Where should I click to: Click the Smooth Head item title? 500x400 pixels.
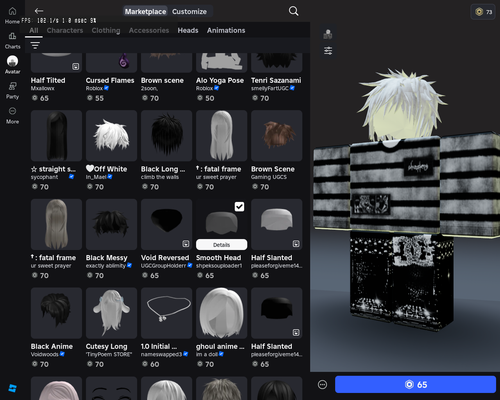[219, 258]
